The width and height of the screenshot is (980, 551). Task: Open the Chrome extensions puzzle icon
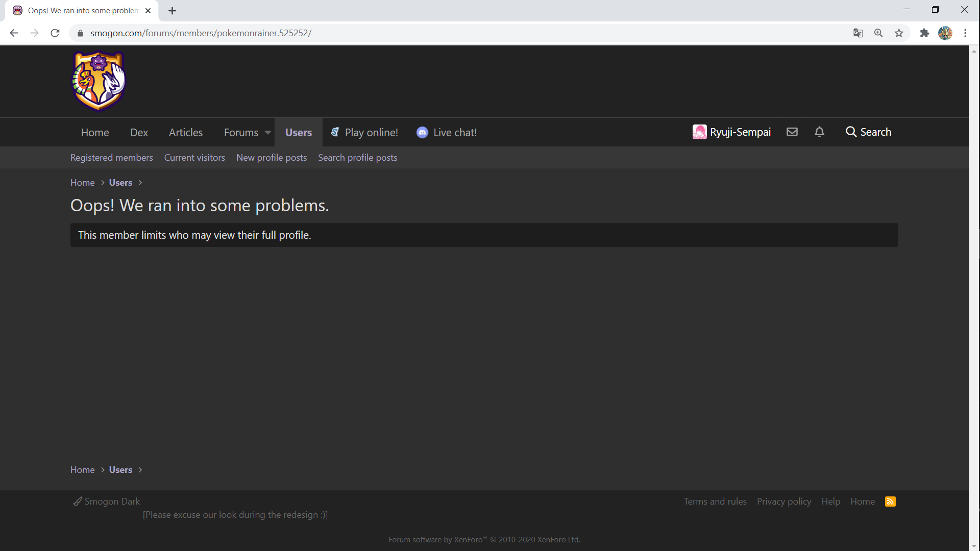coord(924,33)
